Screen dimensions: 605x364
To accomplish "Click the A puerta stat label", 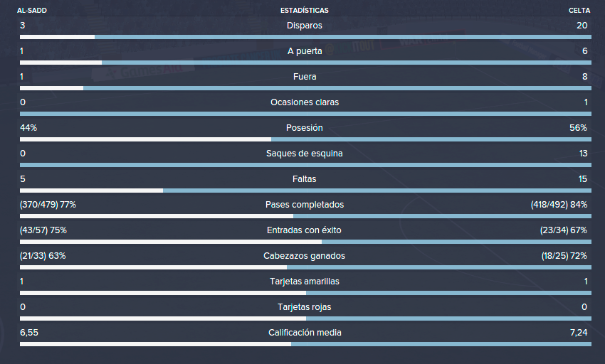I will pos(305,51).
